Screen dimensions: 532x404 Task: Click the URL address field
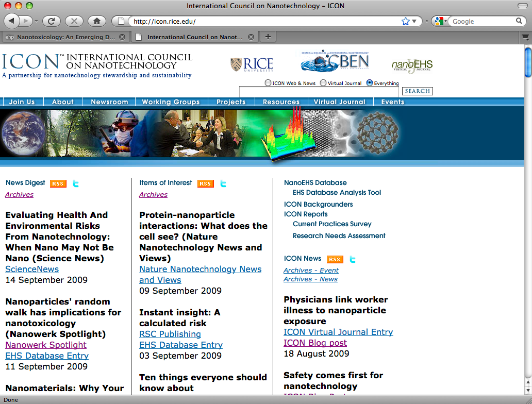click(x=265, y=21)
